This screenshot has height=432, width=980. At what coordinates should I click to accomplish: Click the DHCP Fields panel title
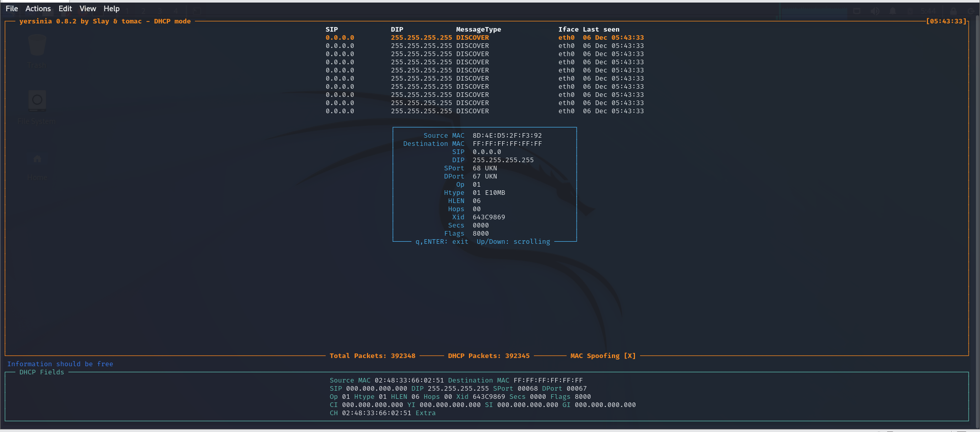pos(42,372)
